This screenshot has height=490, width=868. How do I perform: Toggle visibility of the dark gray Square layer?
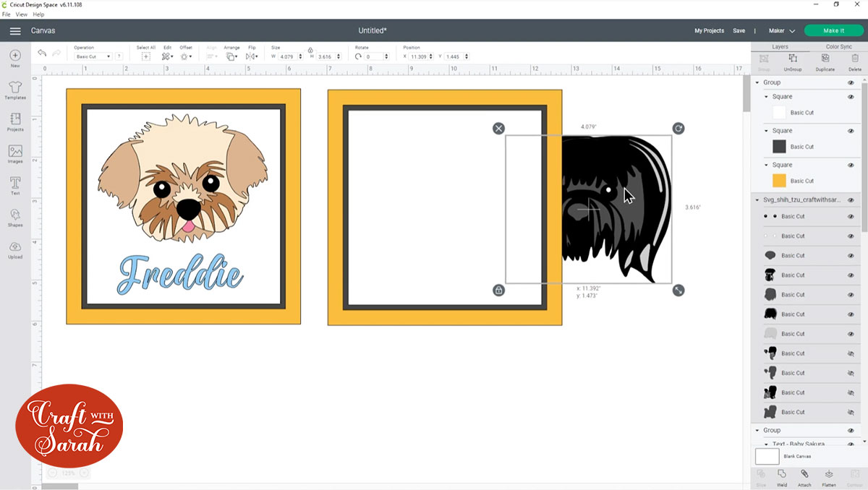tap(851, 131)
